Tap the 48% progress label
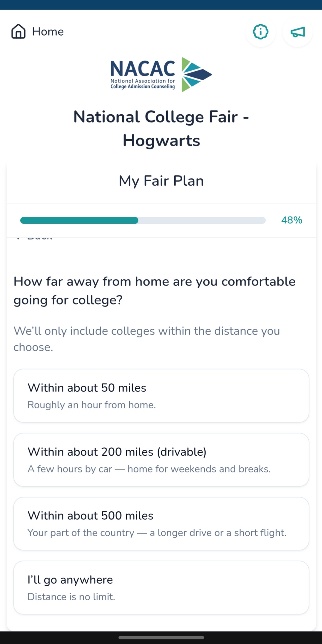 [292, 220]
